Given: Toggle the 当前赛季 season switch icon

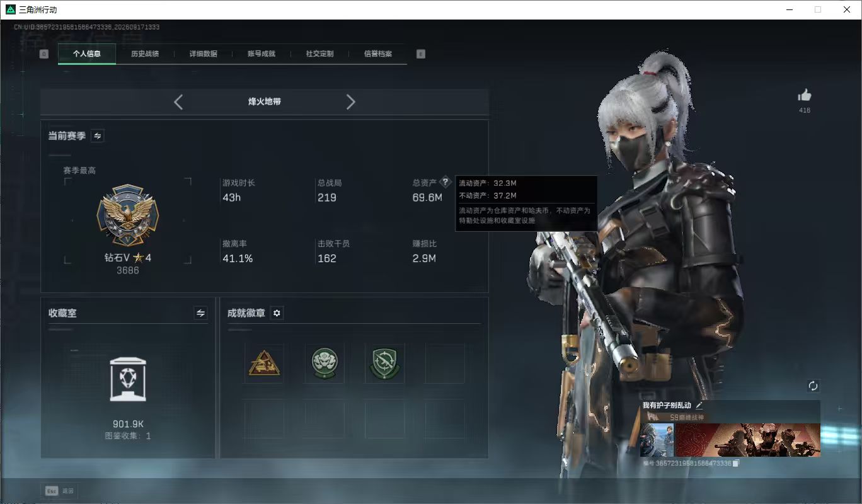Looking at the screenshot, I should 98,135.
